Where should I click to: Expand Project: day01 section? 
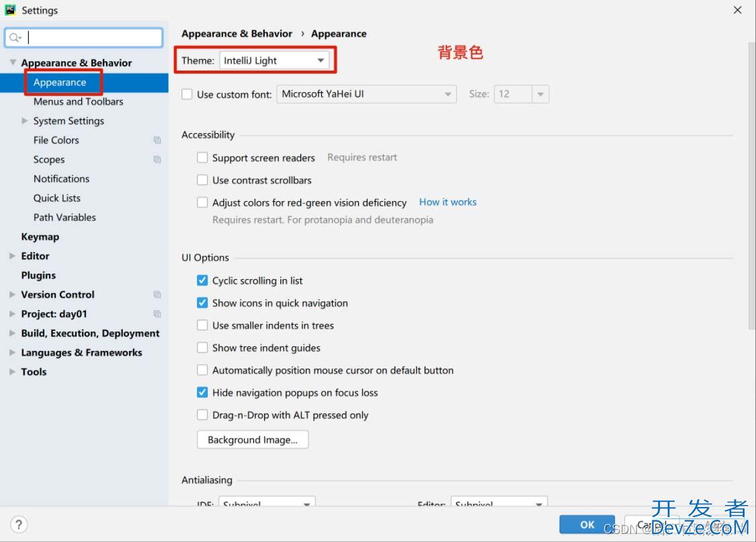pos(12,314)
